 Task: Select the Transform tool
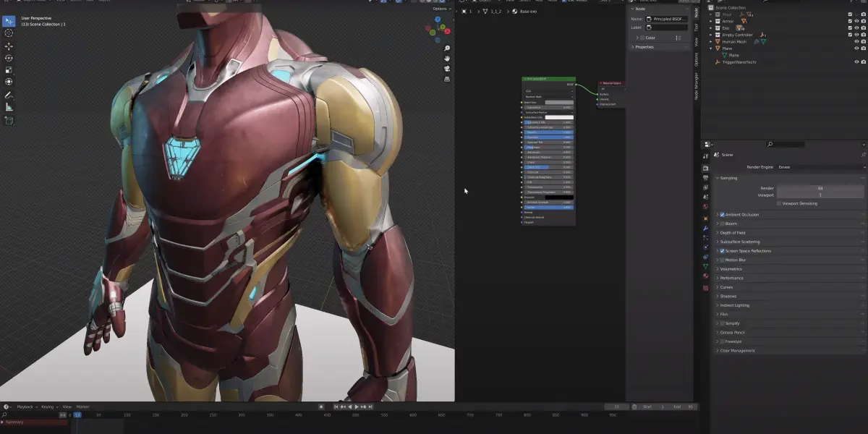tap(9, 82)
